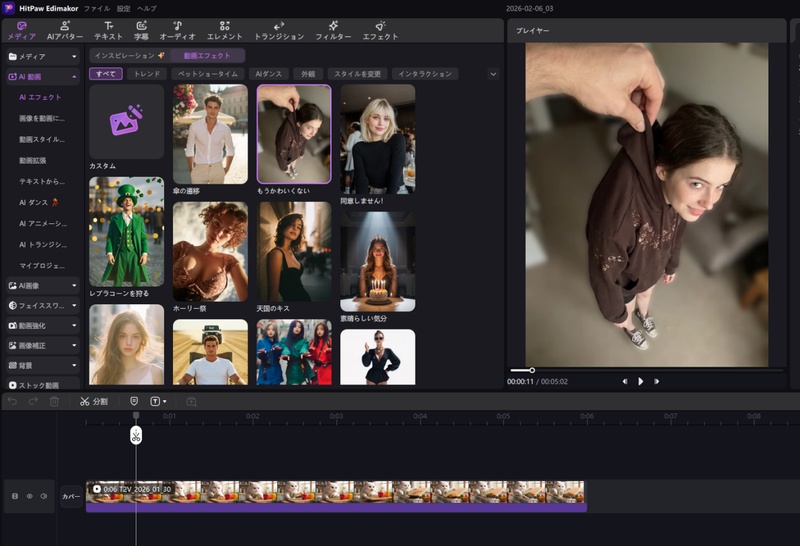Screen dimensions: 800x546
Task: Select the テキスト tool icon
Action: point(108,30)
